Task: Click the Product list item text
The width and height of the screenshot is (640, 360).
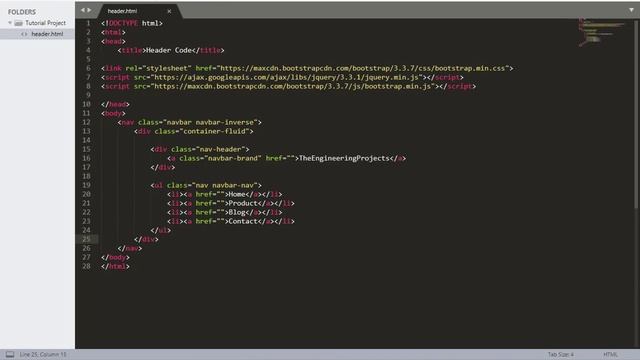Action: click(x=243, y=203)
